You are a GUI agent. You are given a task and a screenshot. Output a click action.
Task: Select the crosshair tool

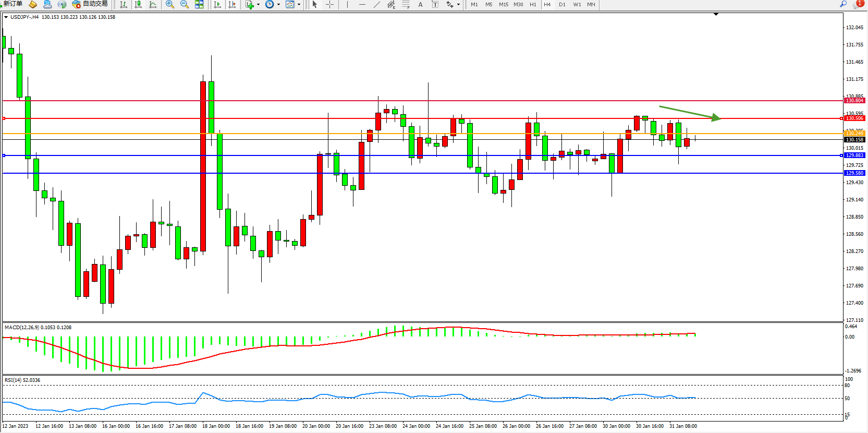tap(329, 4)
